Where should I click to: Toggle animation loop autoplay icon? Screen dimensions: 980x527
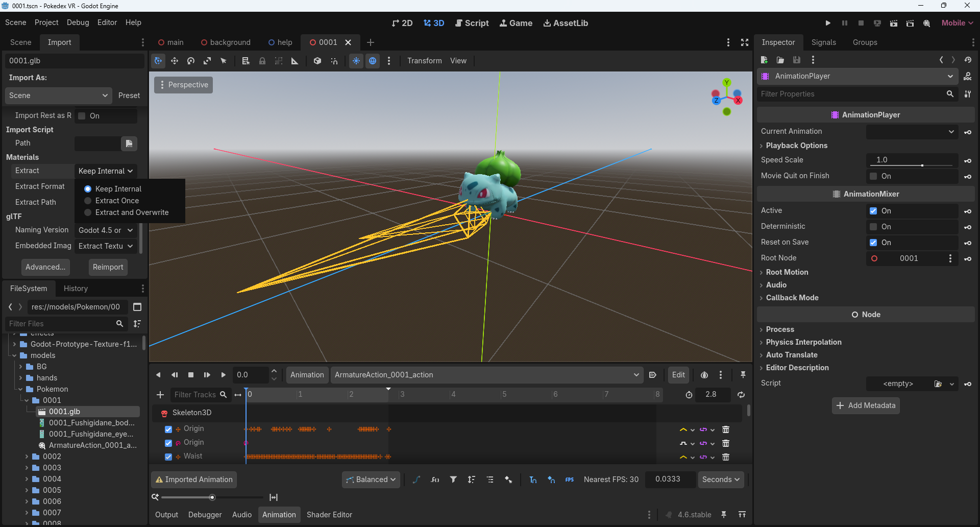pos(652,375)
